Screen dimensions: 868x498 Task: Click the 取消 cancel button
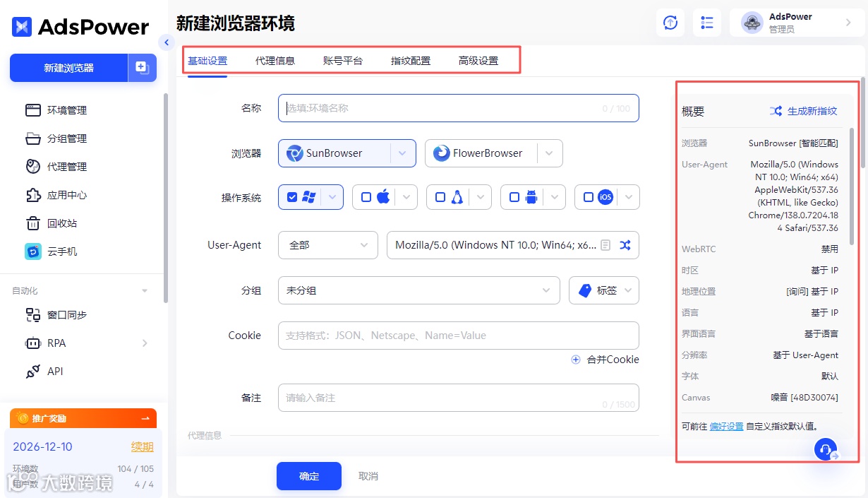pyautogui.click(x=368, y=476)
